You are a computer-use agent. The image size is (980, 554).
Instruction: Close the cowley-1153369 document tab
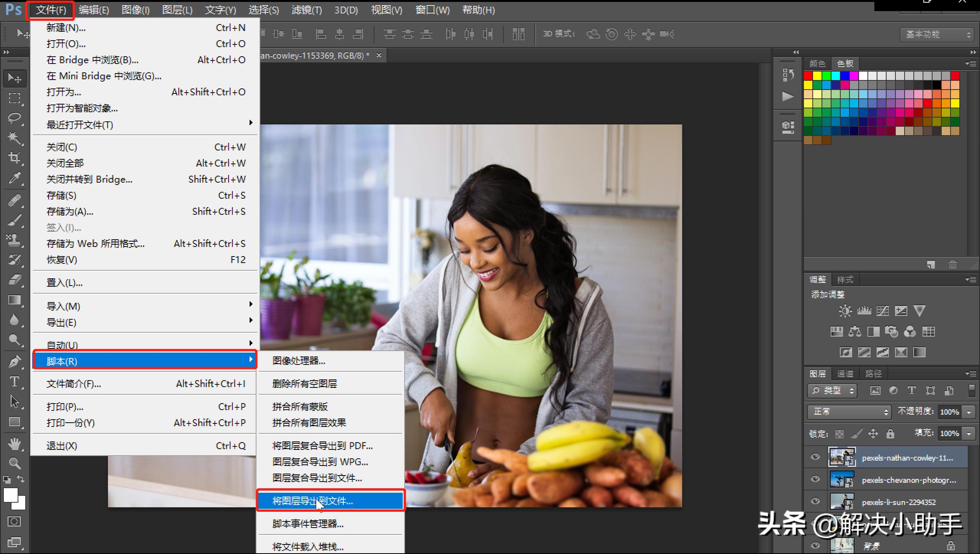(379, 56)
